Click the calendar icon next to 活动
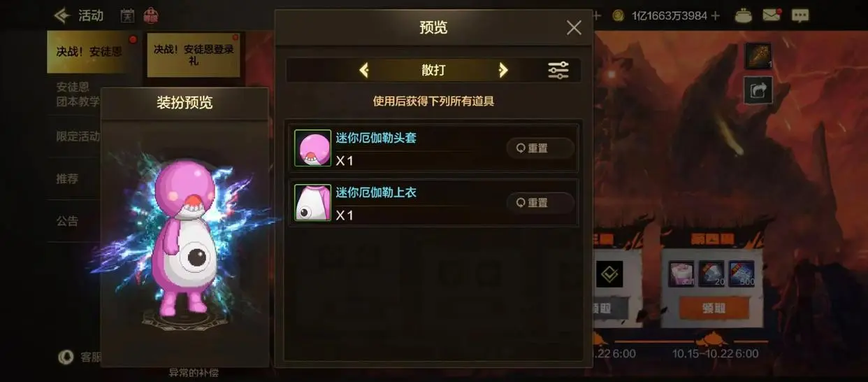 tap(127, 15)
